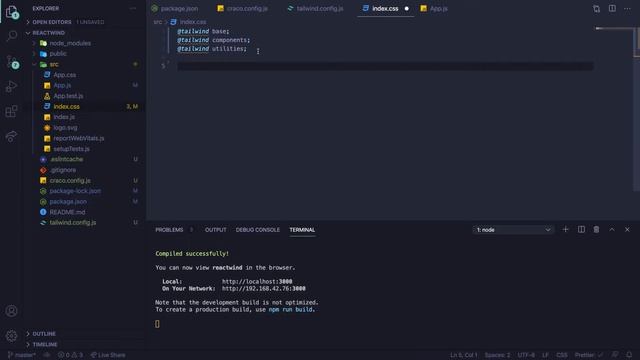Click the localhost:3000 link in terminal
Screen dimensions: 640x360
coord(257,282)
